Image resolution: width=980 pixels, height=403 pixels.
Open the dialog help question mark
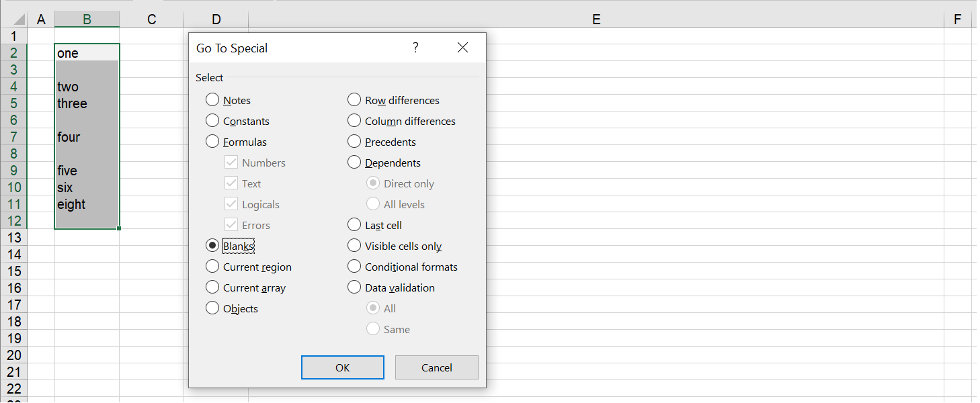click(415, 47)
